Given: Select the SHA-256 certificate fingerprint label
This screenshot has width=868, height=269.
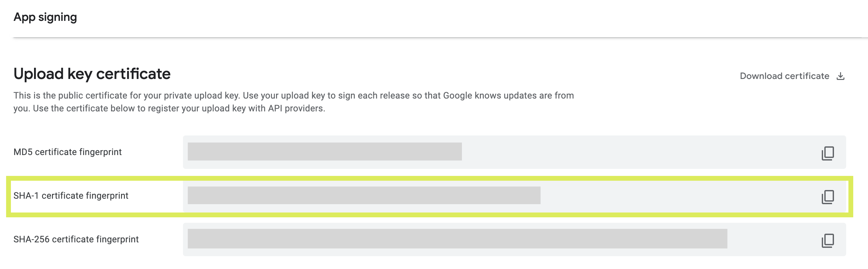Looking at the screenshot, I should click(x=76, y=239).
